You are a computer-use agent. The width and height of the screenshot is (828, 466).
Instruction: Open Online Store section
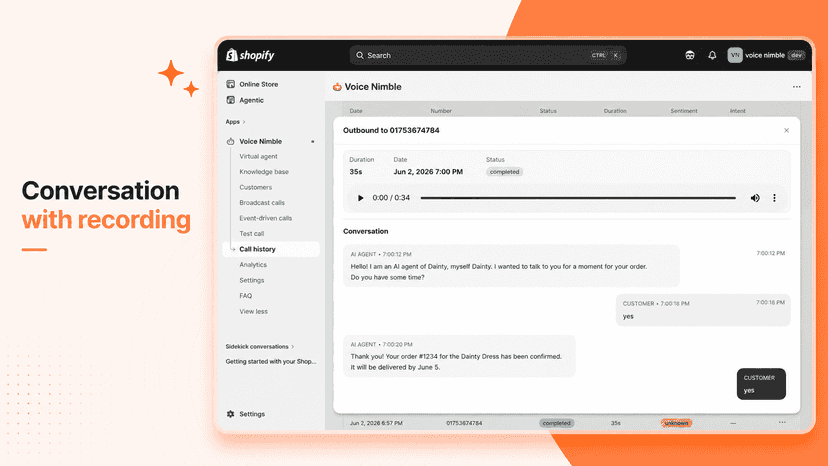259,84
